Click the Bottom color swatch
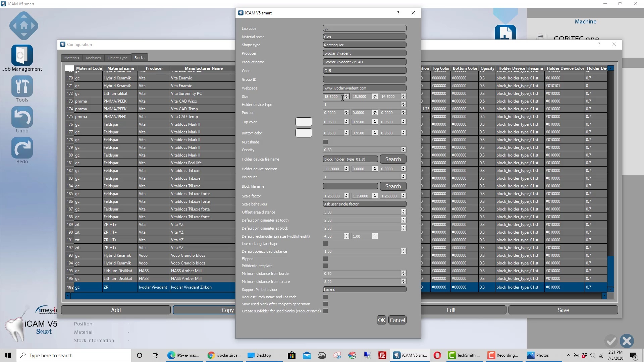This screenshot has width=644, height=362. click(304, 133)
